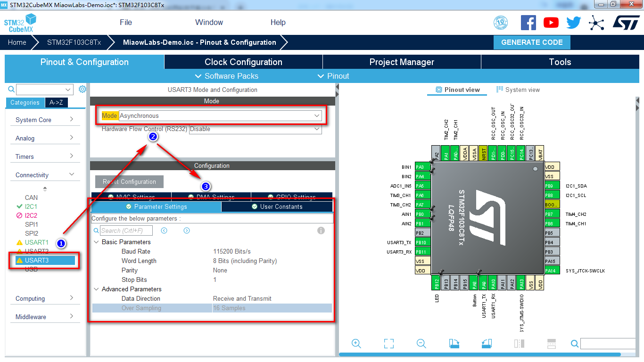Select I2C1 in the Connectivity list

(31, 206)
